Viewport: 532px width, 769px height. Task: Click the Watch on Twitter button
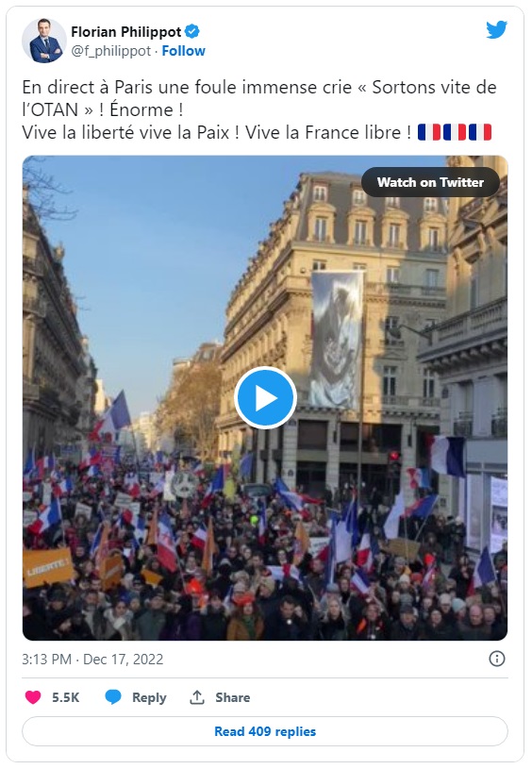[430, 182]
